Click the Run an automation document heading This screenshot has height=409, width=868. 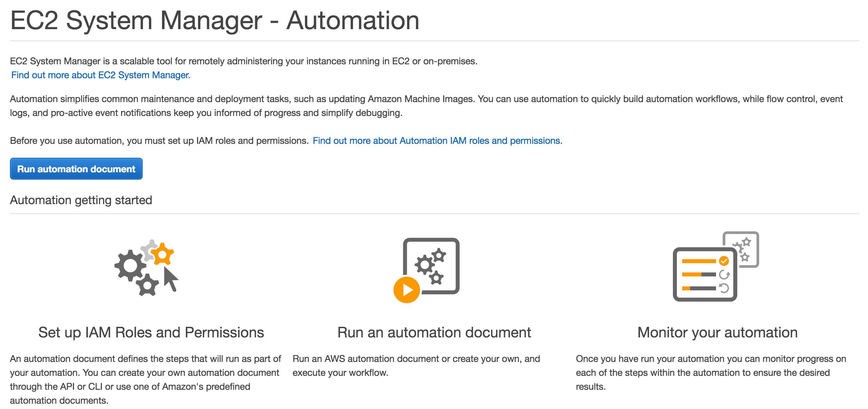point(434,332)
